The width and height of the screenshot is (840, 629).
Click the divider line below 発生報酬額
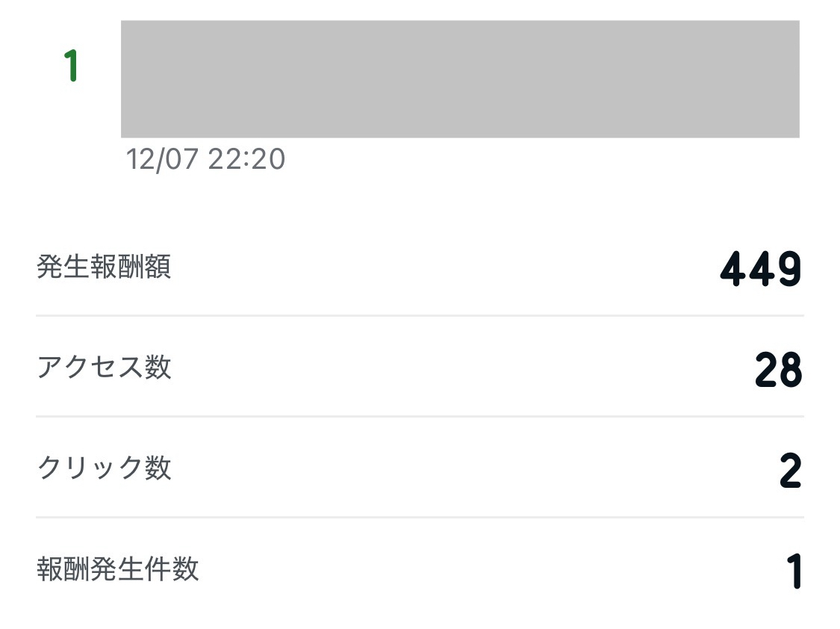point(420,315)
